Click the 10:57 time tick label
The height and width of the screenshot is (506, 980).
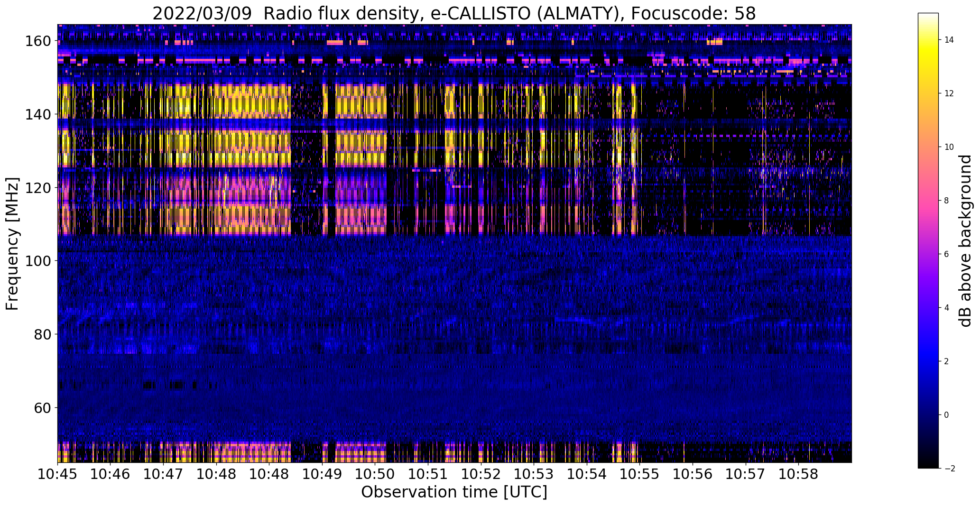(746, 474)
